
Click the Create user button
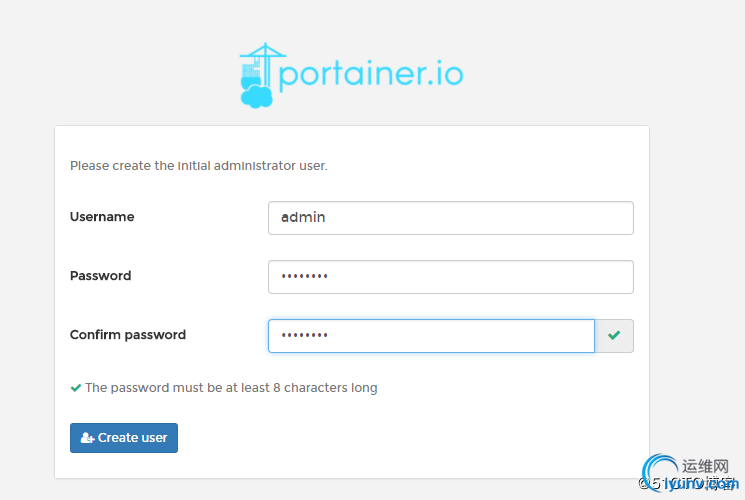124,438
